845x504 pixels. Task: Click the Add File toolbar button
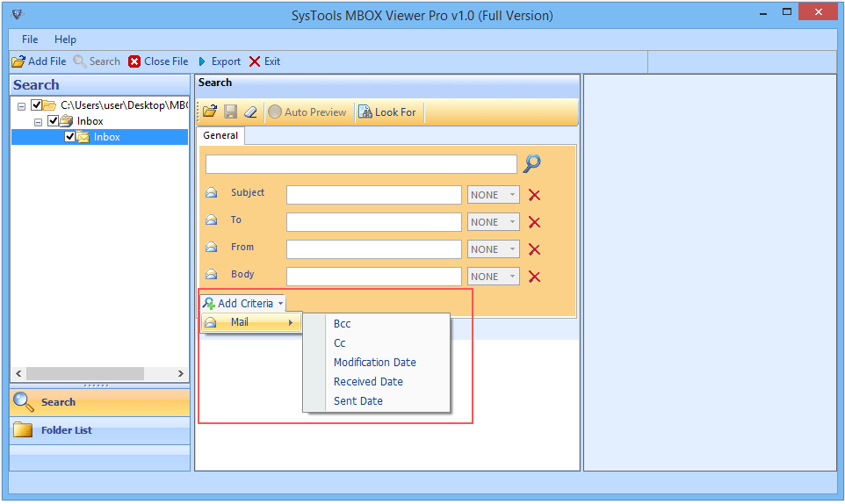click(39, 61)
